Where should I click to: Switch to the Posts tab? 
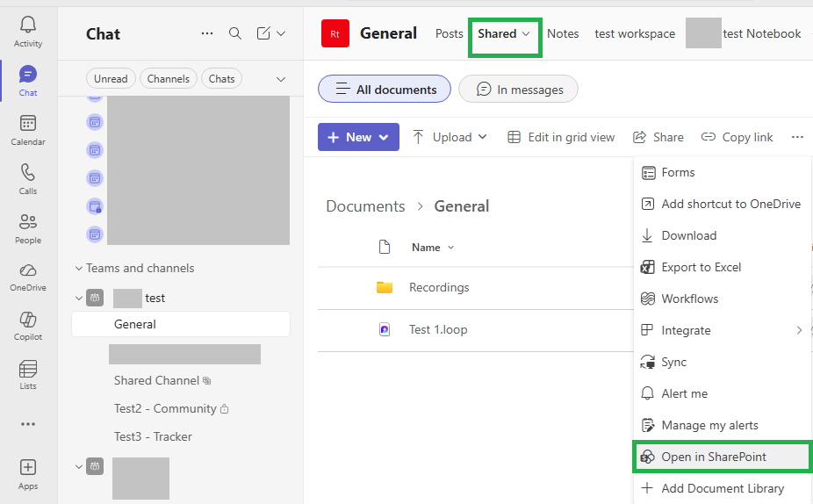pyautogui.click(x=449, y=33)
